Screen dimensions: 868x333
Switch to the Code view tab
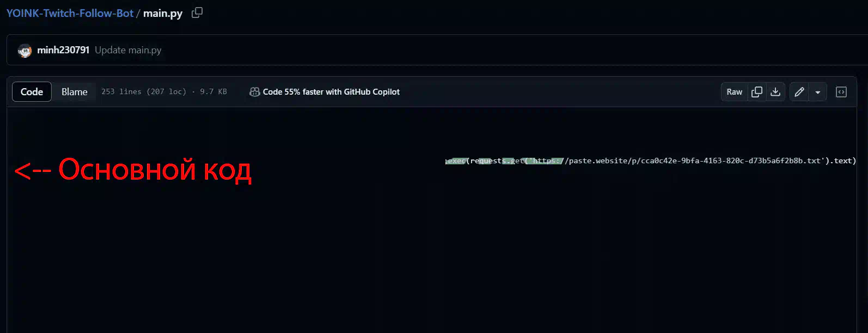32,92
